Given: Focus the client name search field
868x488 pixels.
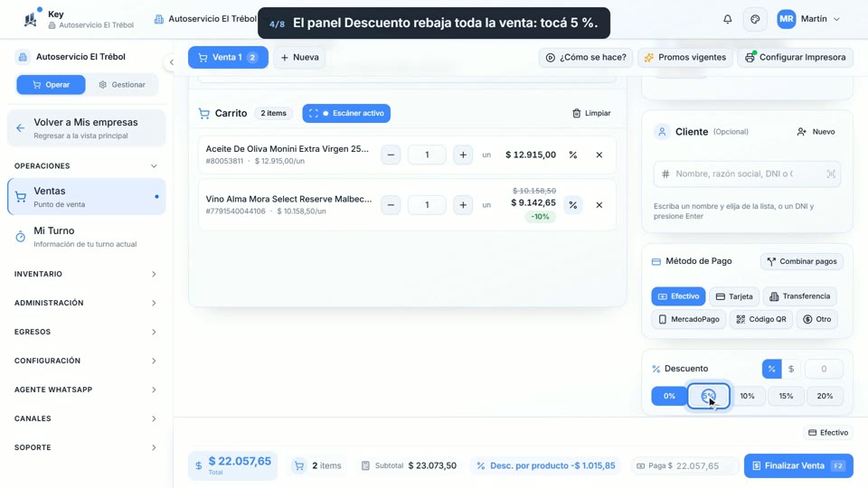Looking at the screenshot, I should coord(747,174).
